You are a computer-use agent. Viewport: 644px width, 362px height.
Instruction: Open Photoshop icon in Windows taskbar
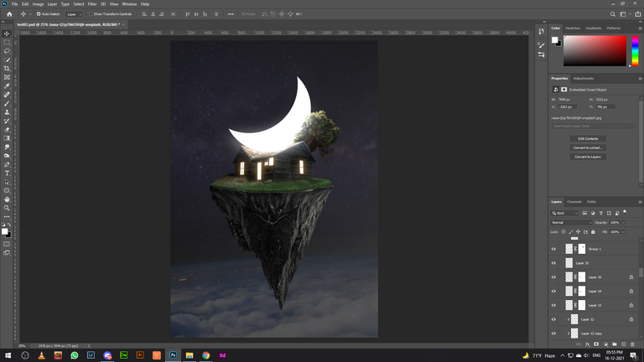pos(173,355)
